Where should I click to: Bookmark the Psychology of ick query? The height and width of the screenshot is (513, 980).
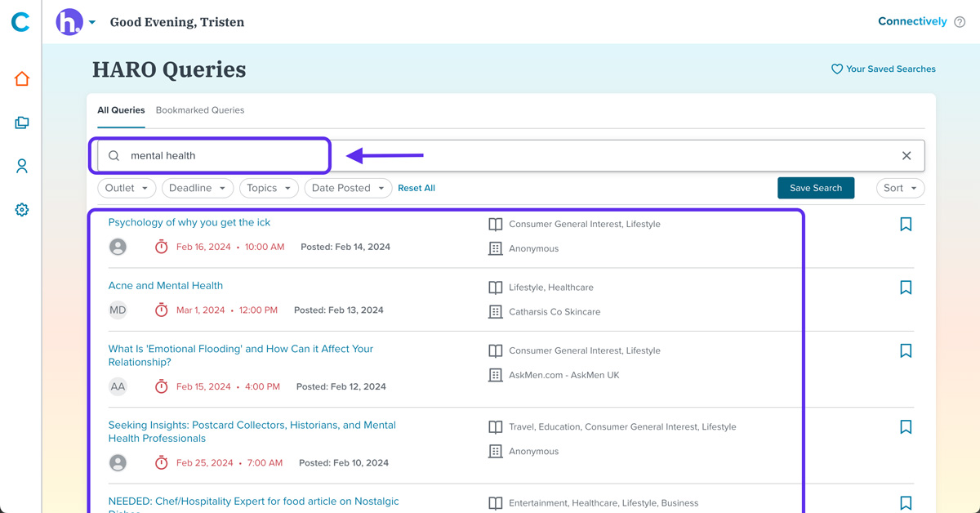(x=906, y=224)
